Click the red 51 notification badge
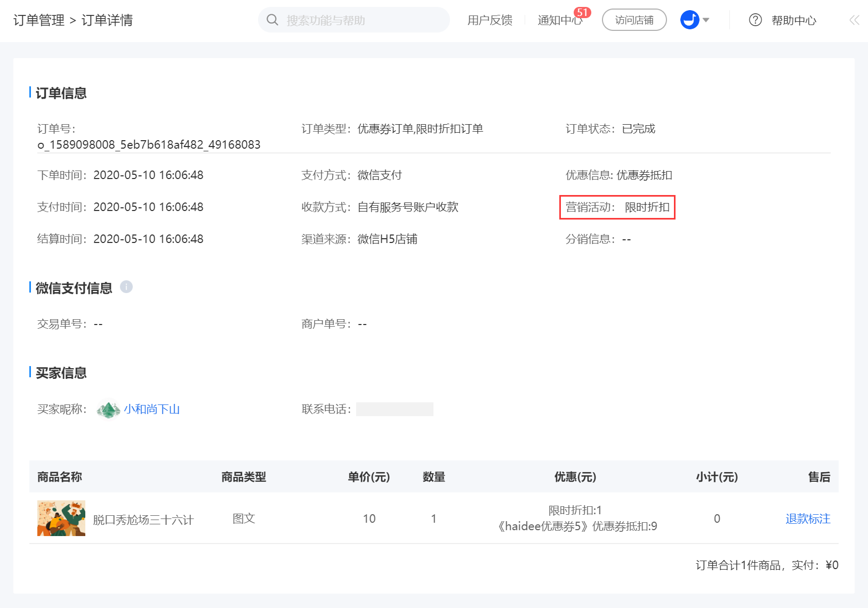The width and height of the screenshot is (868, 608). click(x=582, y=12)
